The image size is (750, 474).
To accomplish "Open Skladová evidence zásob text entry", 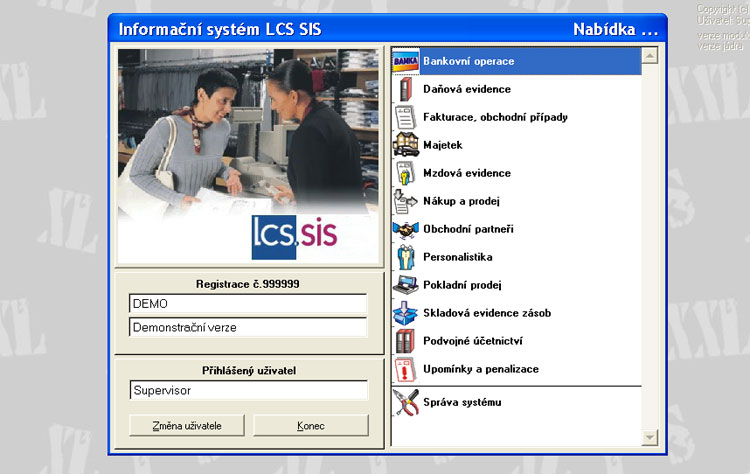I will 487,313.
